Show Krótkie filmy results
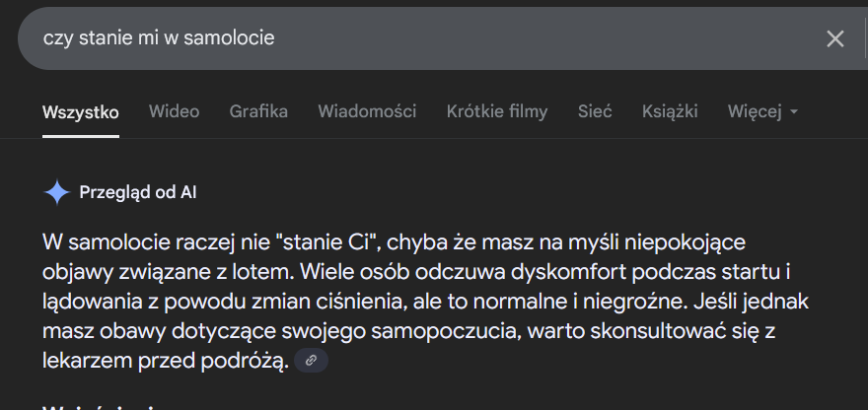 496,111
